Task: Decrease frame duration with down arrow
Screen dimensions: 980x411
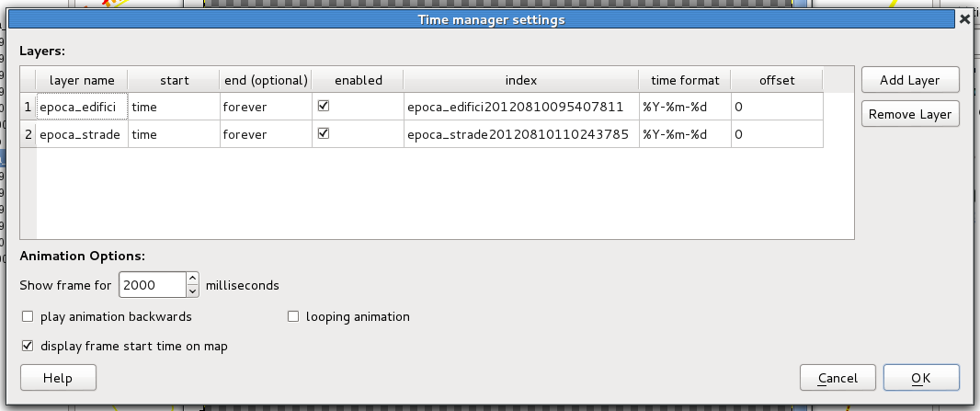Action: (x=192, y=291)
